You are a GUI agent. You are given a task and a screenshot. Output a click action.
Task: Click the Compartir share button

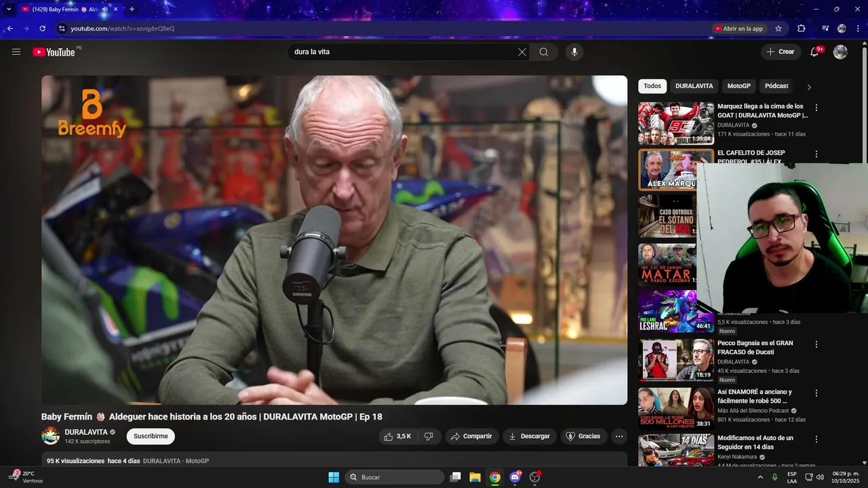pos(471,436)
